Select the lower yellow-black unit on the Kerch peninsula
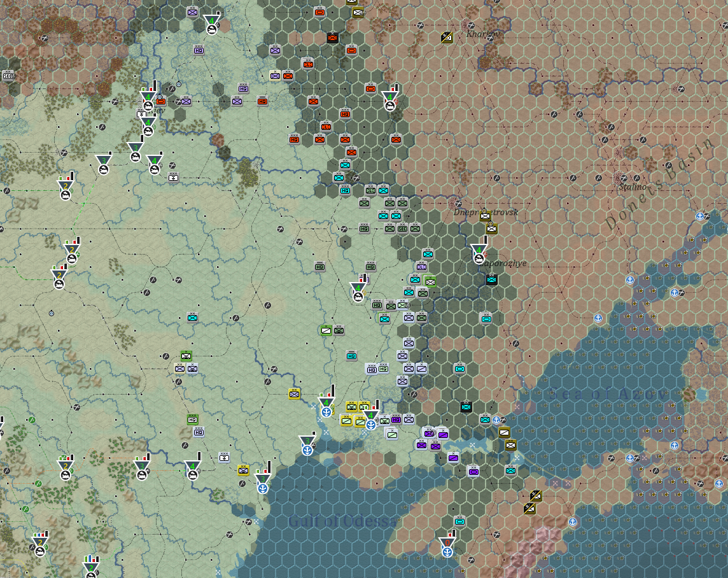728x578 pixels. click(x=529, y=509)
